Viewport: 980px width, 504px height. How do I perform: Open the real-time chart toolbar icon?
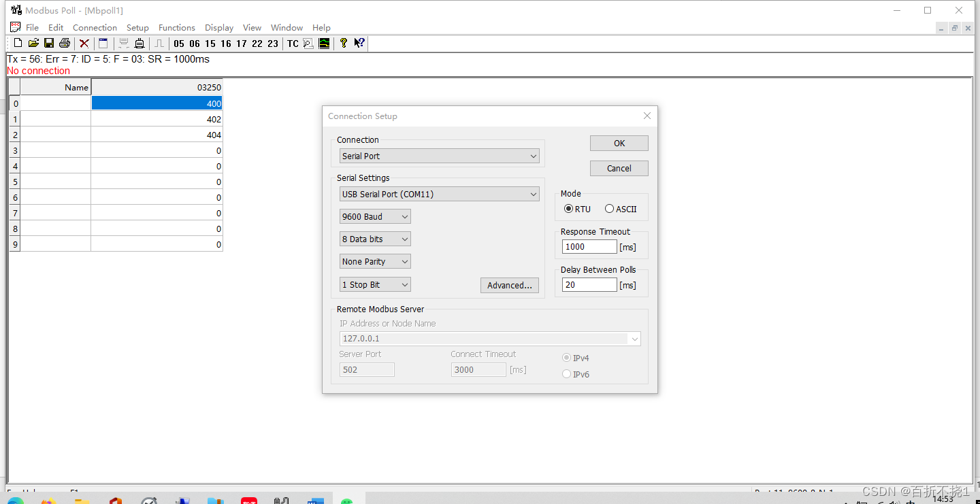pos(324,43)
